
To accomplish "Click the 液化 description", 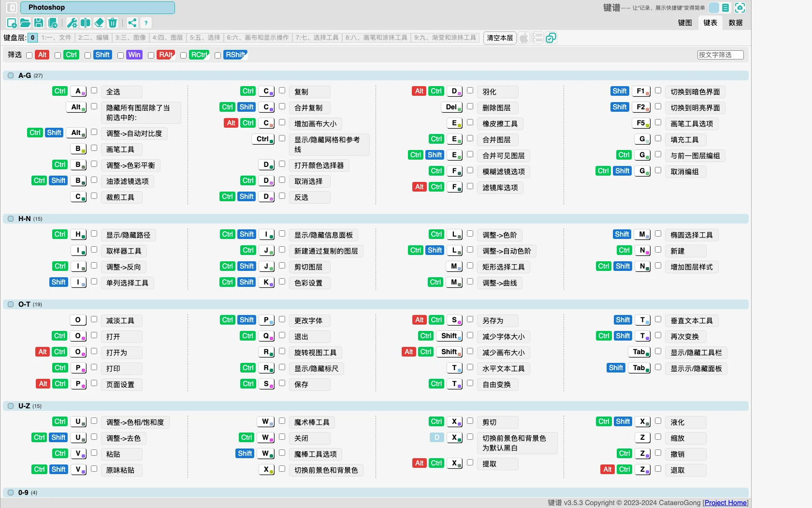I will [x=685, y=422].
